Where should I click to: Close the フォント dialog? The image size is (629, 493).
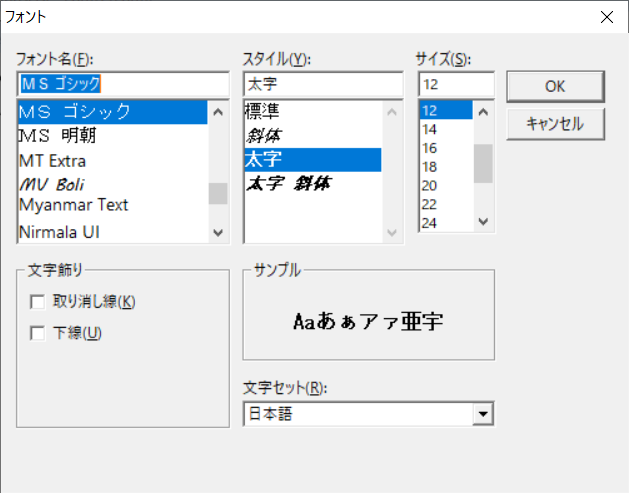(607, 17)
